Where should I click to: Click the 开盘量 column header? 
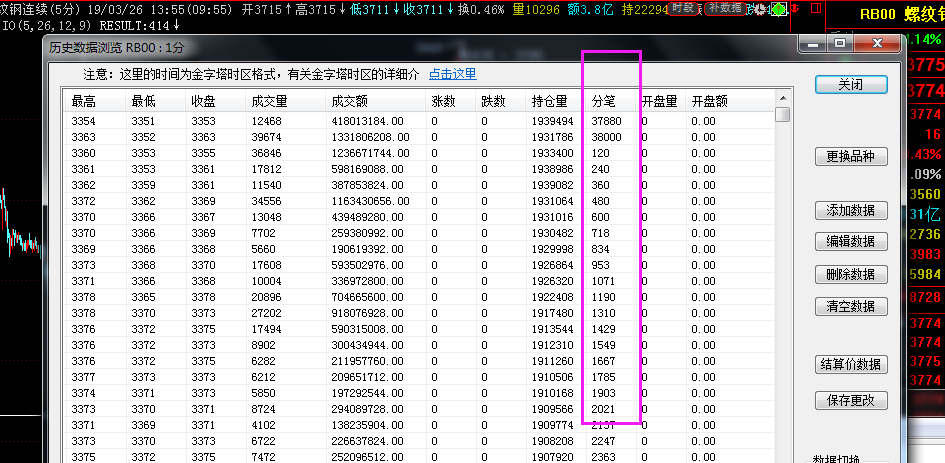click(661, 101)
